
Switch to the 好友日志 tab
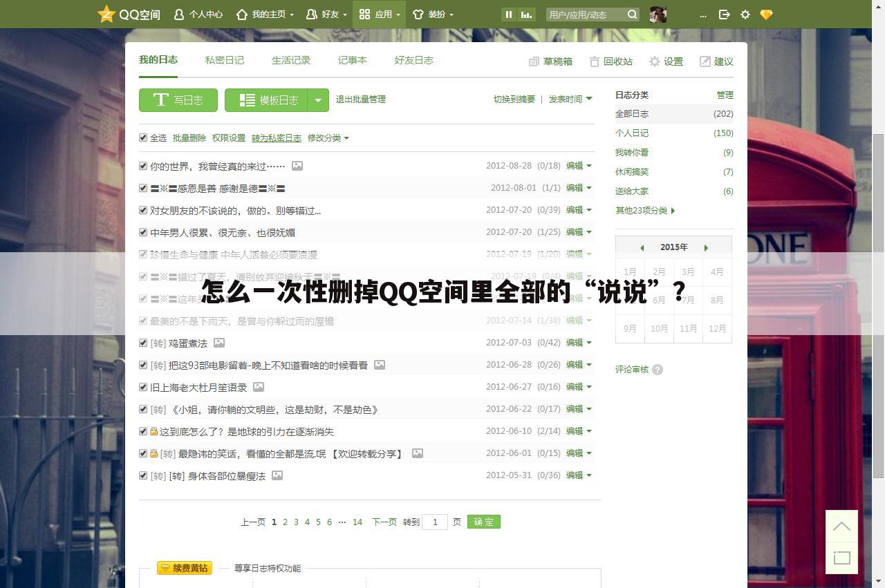tap(414, 61)
